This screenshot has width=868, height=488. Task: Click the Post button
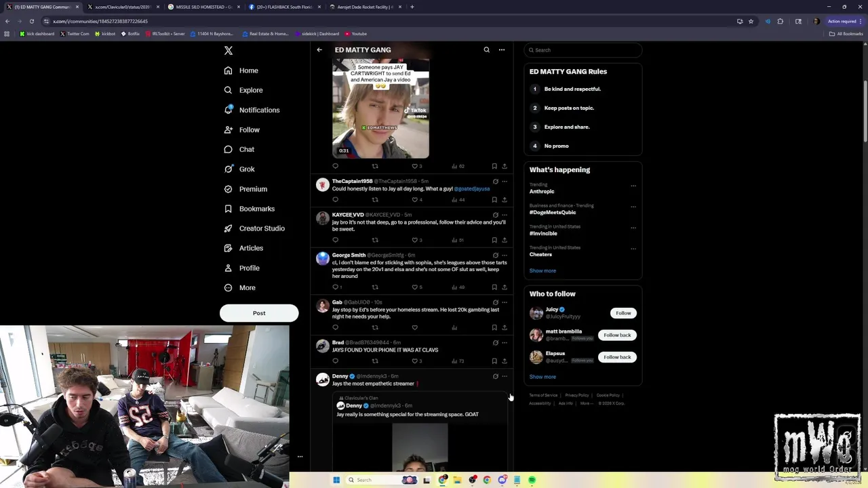(259, 313)
